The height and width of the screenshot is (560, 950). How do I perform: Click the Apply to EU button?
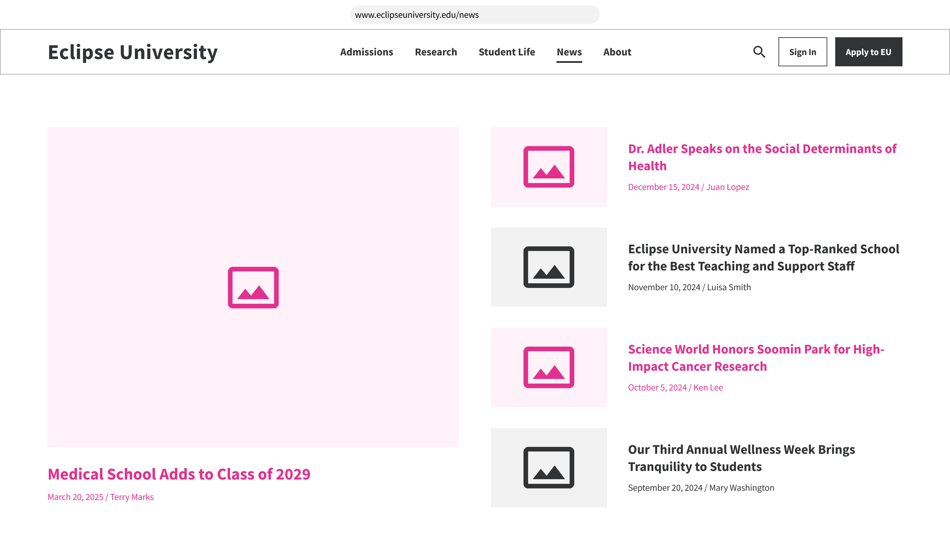point(869,52)
